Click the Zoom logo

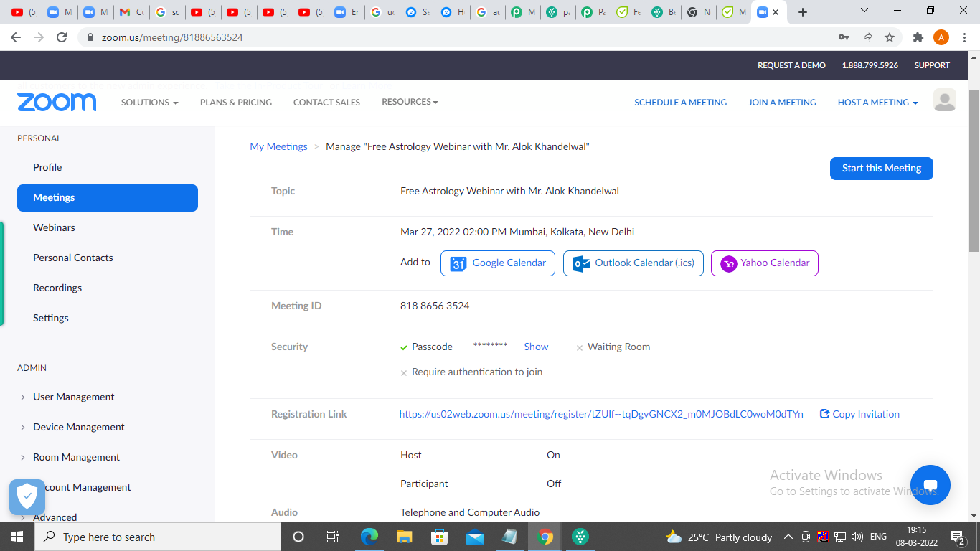click(57, 103)
